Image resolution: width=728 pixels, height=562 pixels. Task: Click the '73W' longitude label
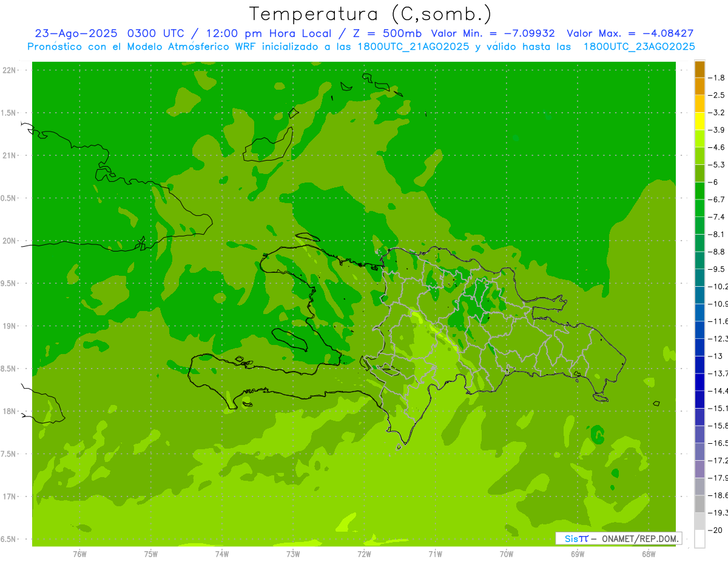point(293,554)
